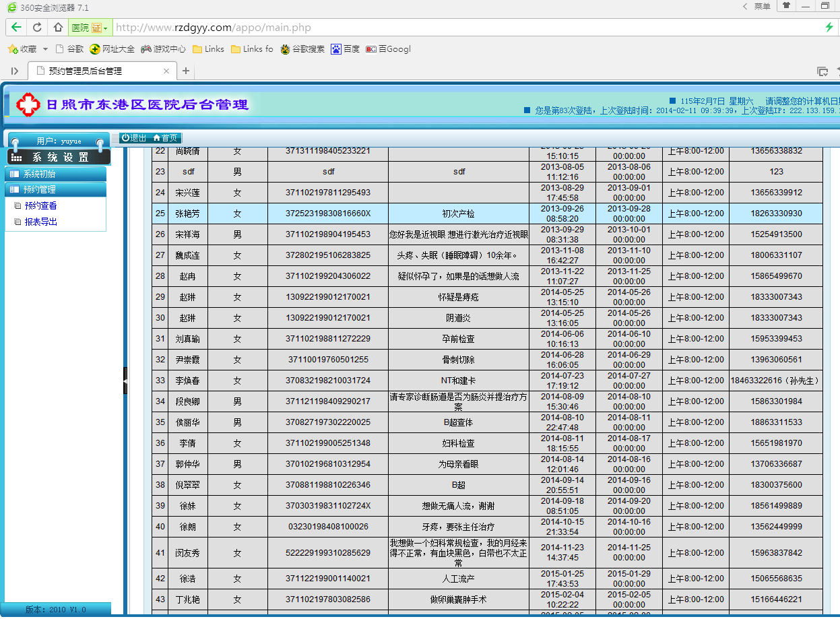Click the name 李倩
Image resolution: width=840 pixels, height=619 pixels.
pos(188,443)
